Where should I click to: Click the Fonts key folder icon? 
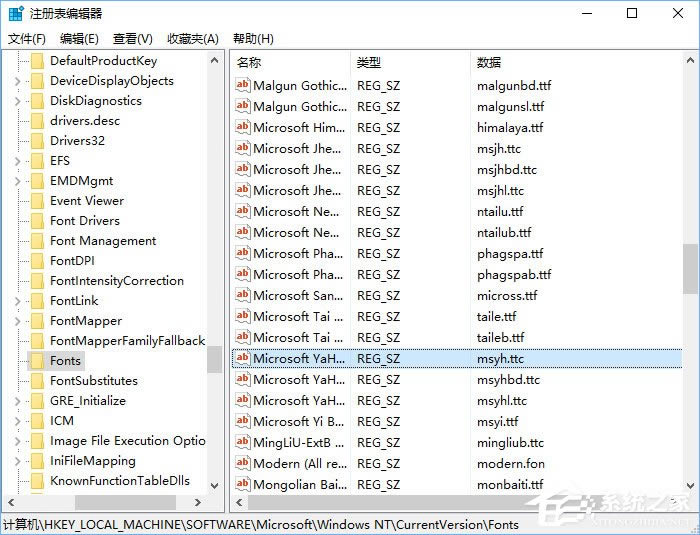[x=37, y=361]
